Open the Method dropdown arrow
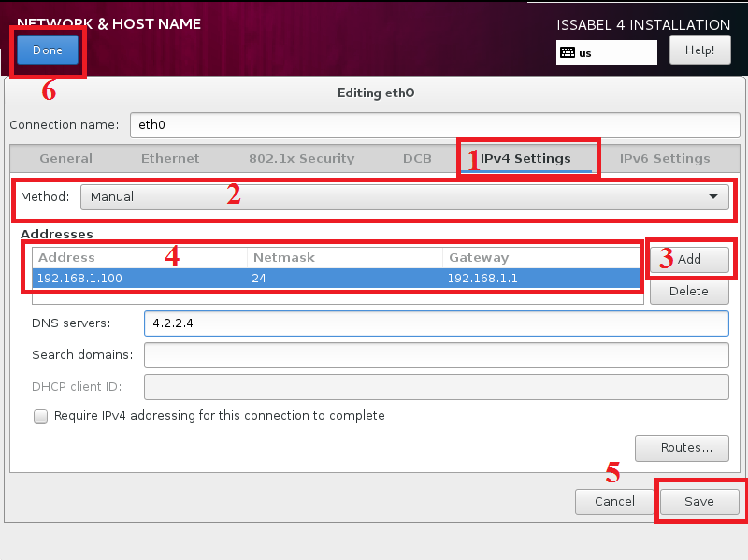 click(714, 196)
